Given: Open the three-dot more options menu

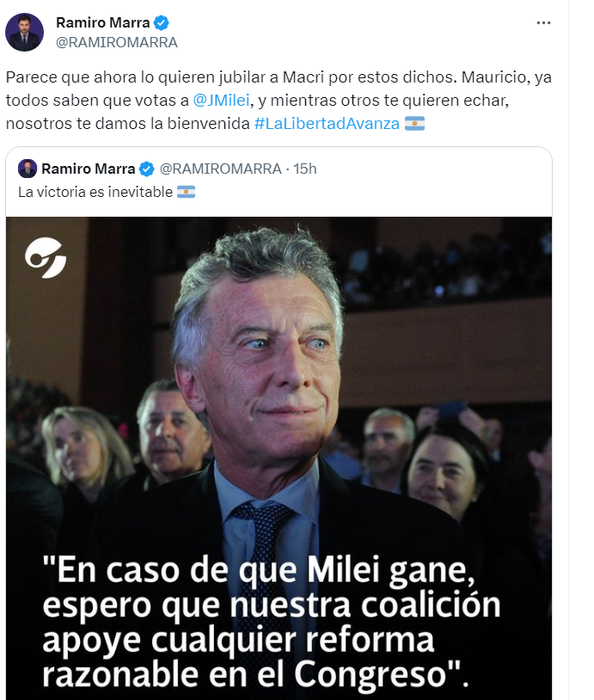Looking at the screenshot, I should pos(543,22).
